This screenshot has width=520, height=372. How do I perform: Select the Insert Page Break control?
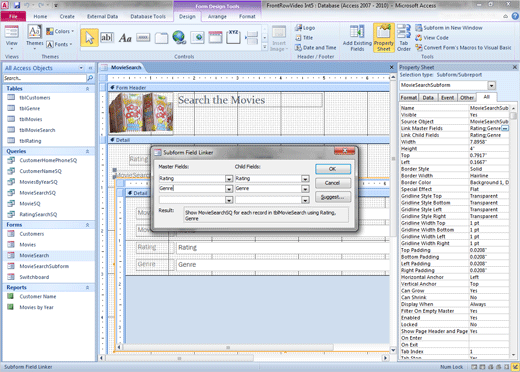[x=252, y=38]
